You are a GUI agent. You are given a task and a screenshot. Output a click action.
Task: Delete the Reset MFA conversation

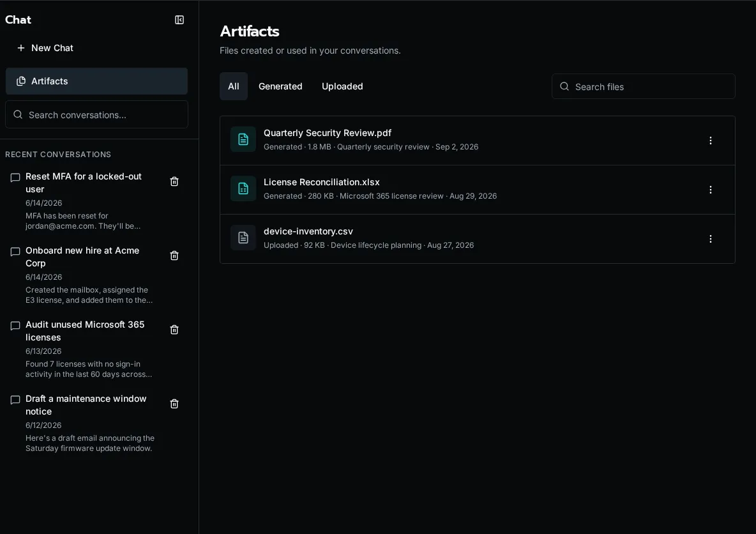174,181
